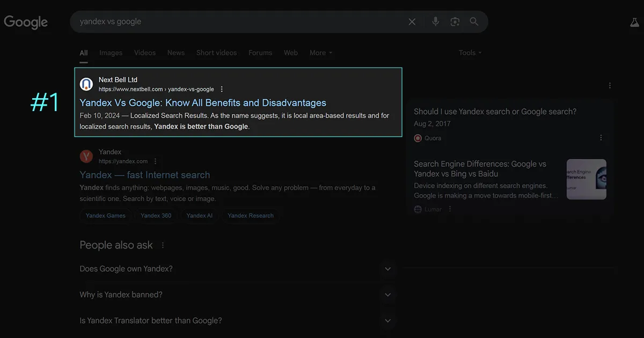Screen dimensions: 644x338
Task: Open Search Labs flask icon
Action: (634, 23)
